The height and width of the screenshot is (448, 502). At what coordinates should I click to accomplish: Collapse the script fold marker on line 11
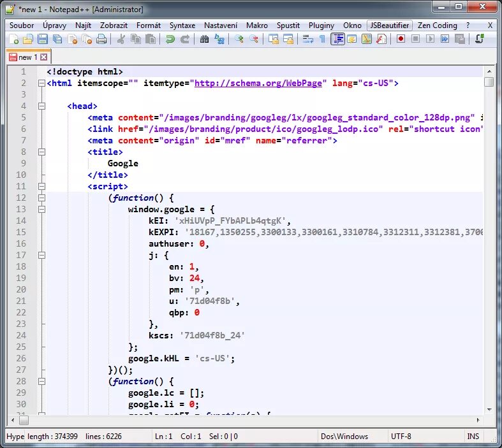[41, 187]
